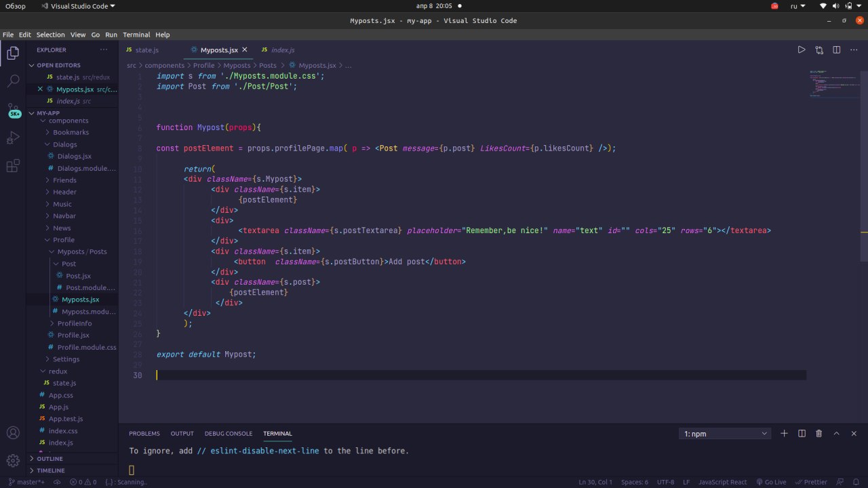The height and width of the screenshot is (488, 868).
Task: Switch to PROBLEMS panel tab
Action: (144, 434)
